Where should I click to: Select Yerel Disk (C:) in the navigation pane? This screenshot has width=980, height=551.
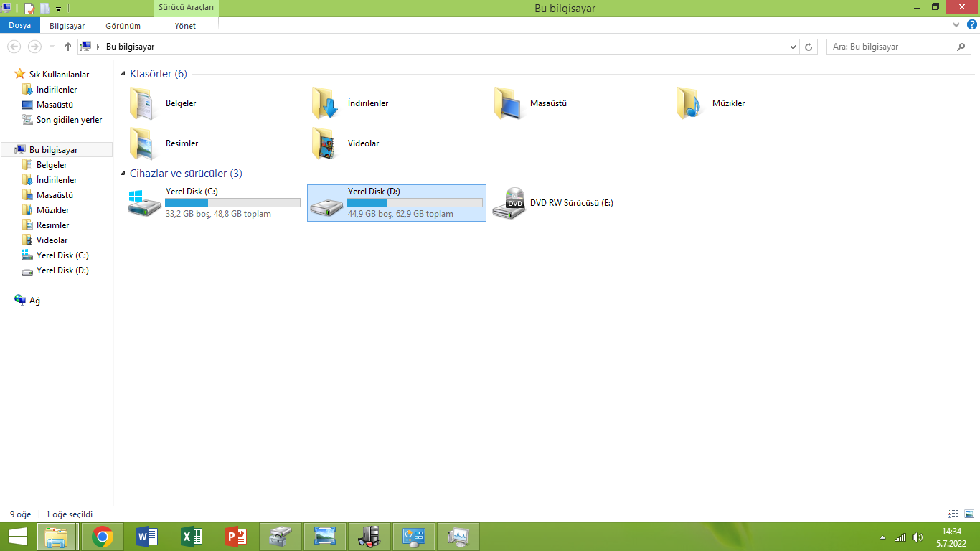coord(62,255)
